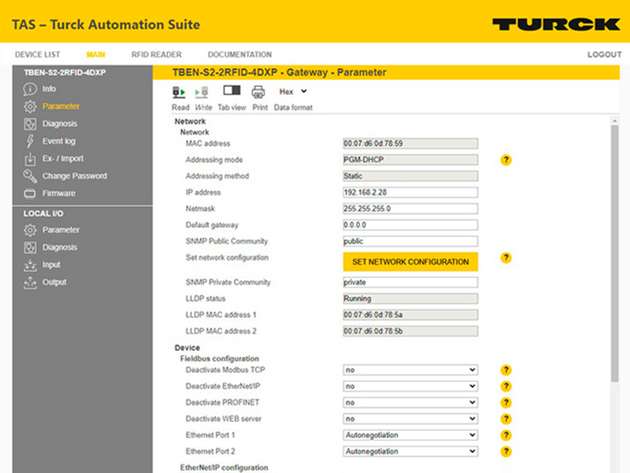Click the IP address input field
Screen dimensions: 630x473
coord(410,192)
